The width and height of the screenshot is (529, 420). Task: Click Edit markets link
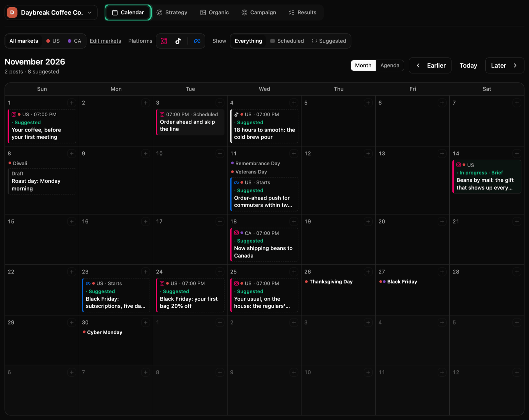coord(105,41)
